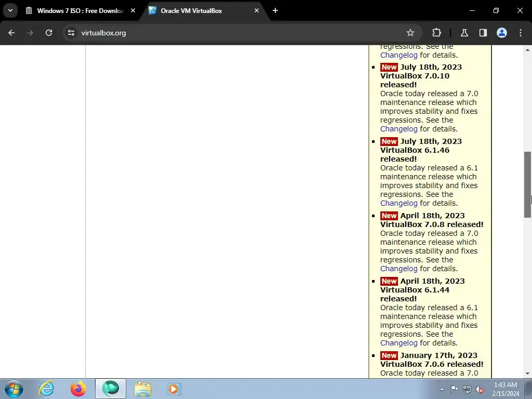Click the 'VirtualBox 6.1.44 released!' headline
The image size is (532, 399).
click(415, 295)
